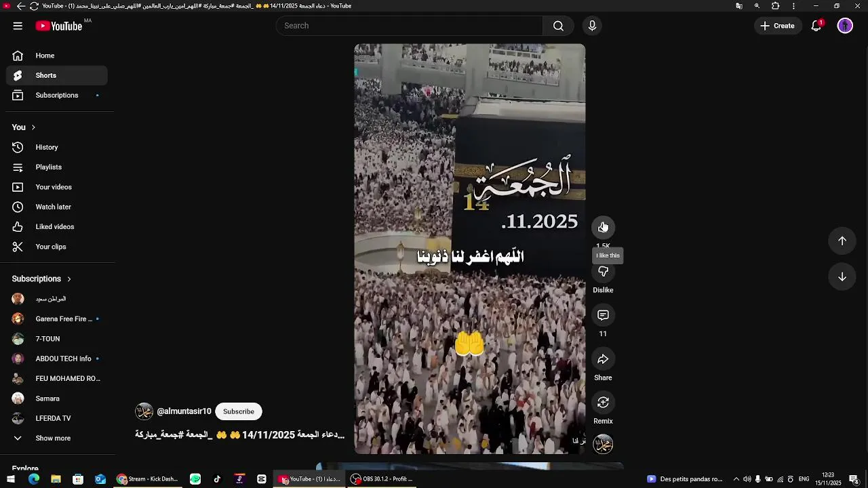868x488 pixels.
Task: Click the volume speaker in system tray
Action: click(747, 479)
